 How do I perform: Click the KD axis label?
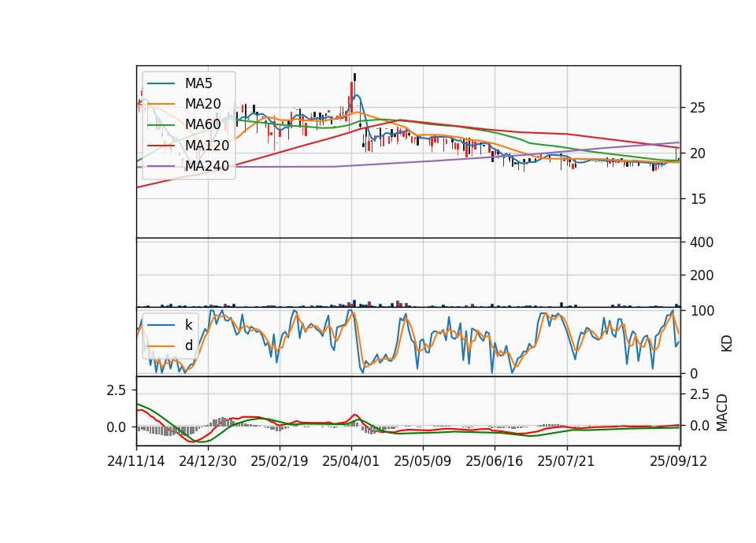(727, 344)
